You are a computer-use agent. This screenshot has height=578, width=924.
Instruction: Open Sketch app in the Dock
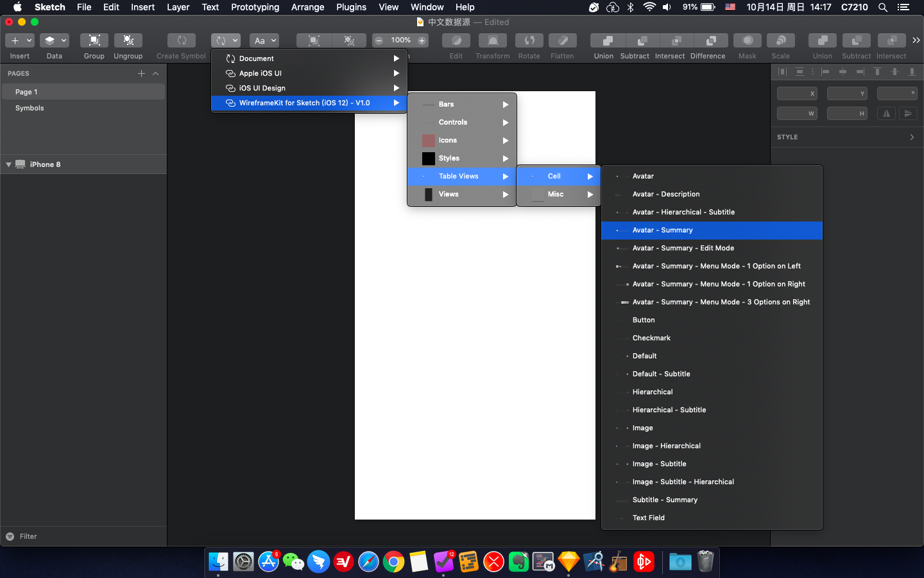569,562
